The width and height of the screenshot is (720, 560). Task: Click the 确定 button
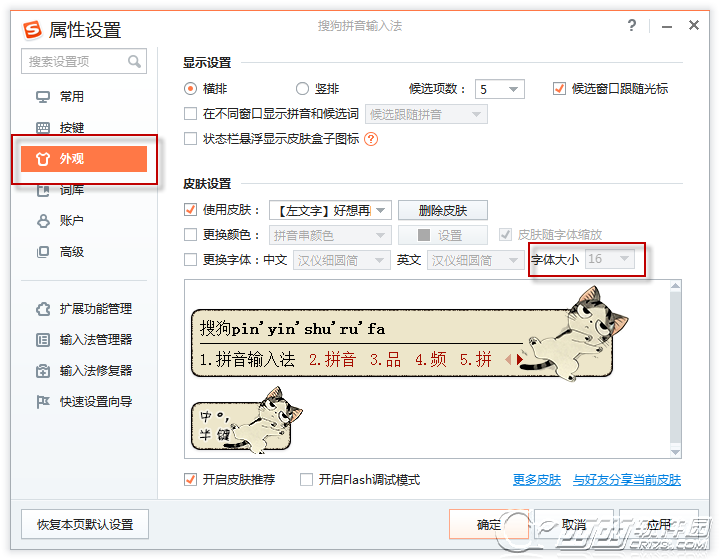coord(489,524)
